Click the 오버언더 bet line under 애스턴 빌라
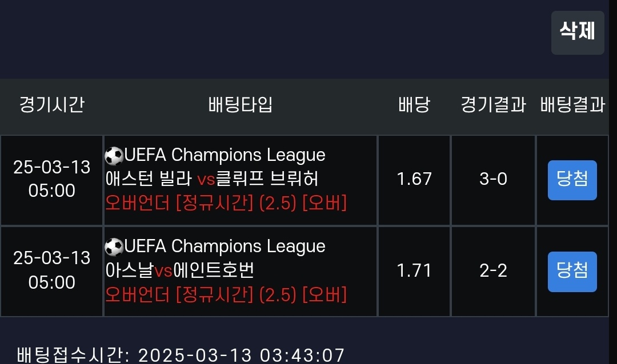Screen dimensions: 617x364 226,203
